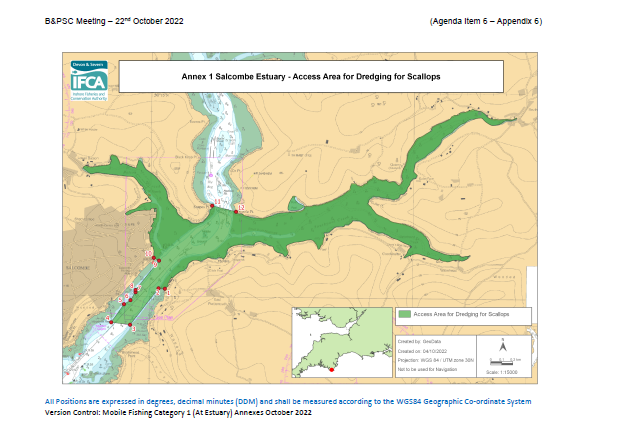The image size is (620, 431).
Task: Select red point marker 11 on the map
Action: (x=212, y=206)
